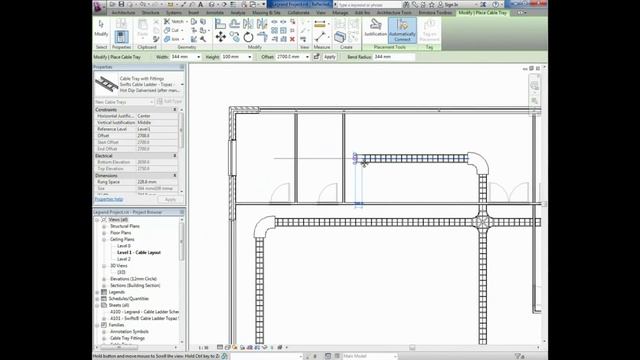This screenshot has height=360, width=640.
Task: Select the Align tool
Action: 220,24
